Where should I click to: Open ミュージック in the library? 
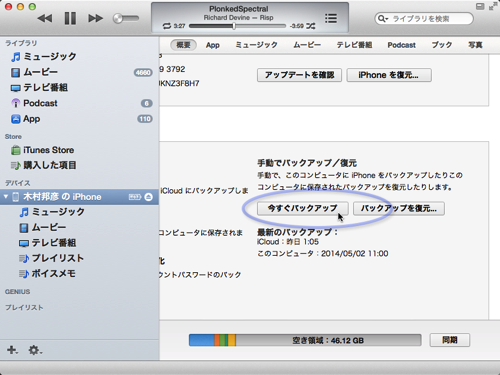79,56
